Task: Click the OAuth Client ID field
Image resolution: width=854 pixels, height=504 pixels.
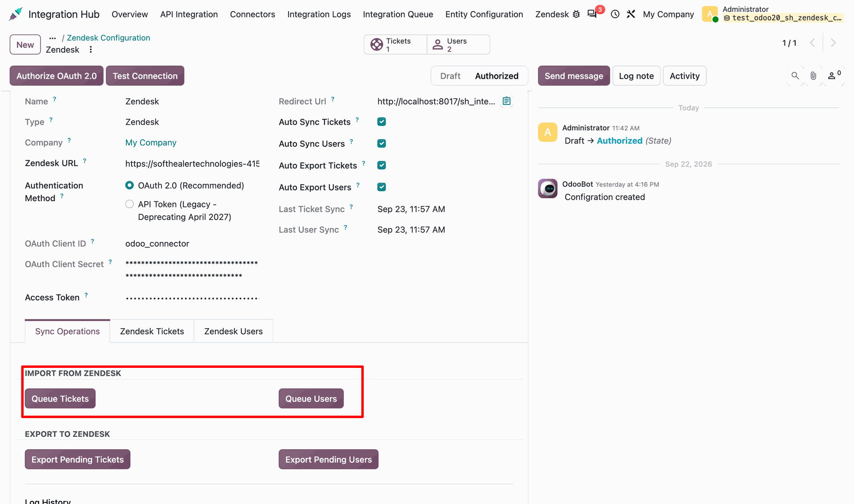Action: pos(193,243)
